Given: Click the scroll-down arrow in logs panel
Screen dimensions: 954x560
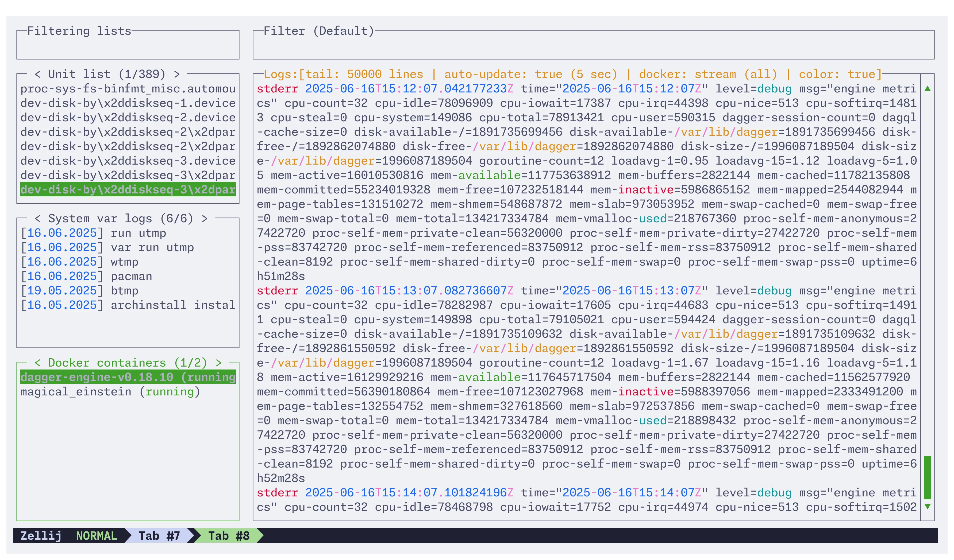Looking at the screenshot, I should (x=928, y=507).
